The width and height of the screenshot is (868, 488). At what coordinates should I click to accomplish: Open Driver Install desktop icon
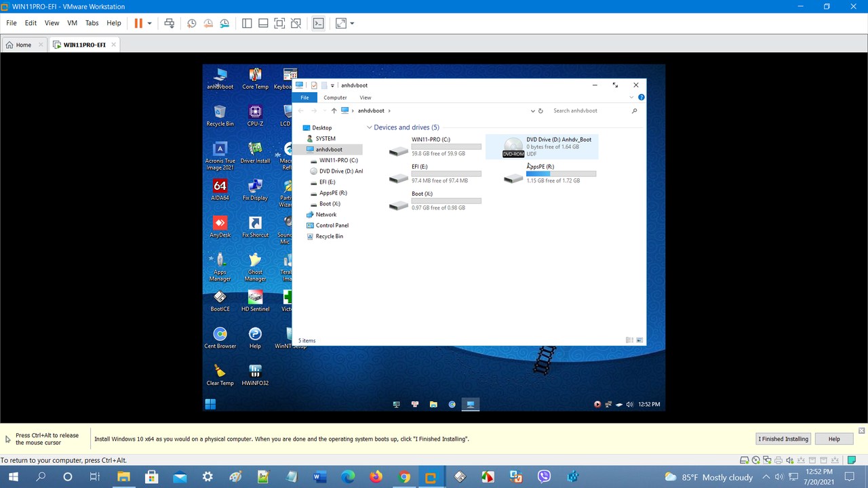click(255, 152)
